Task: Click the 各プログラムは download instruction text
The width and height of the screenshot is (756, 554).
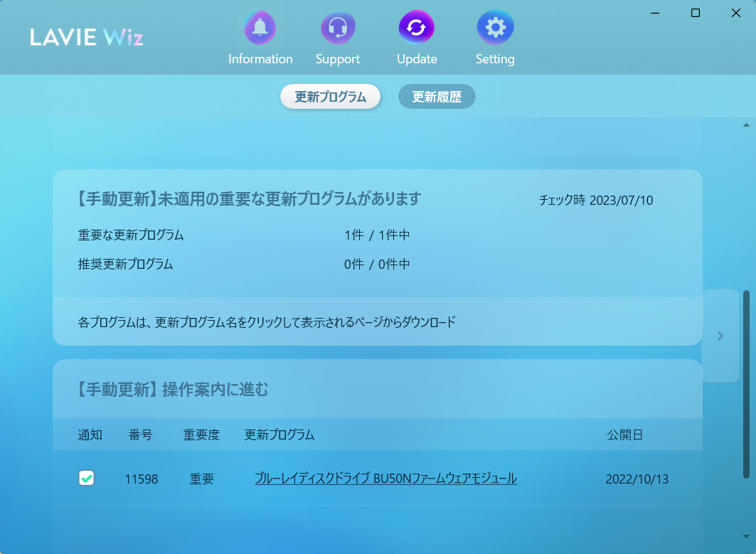Action: click(x=267, y=322)
